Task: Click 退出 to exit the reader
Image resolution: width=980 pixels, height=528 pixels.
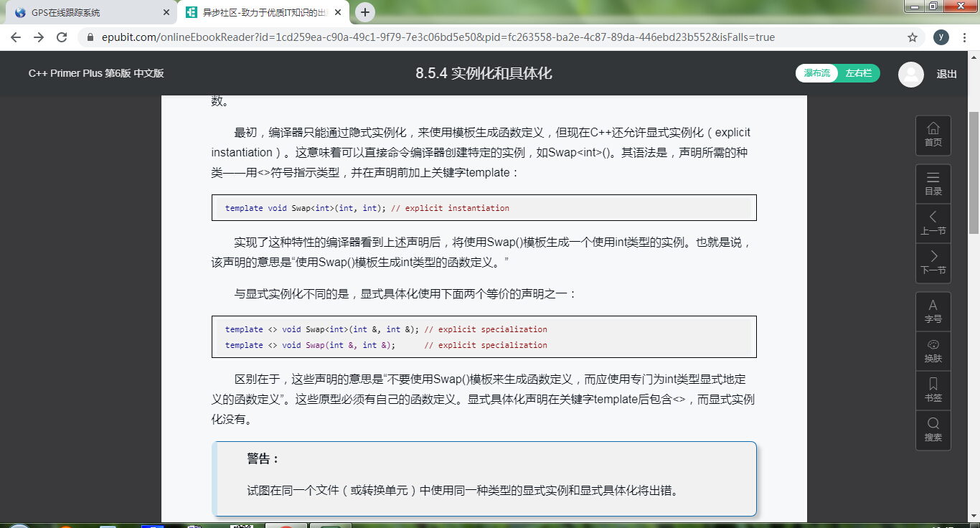Action: point(946,74)
